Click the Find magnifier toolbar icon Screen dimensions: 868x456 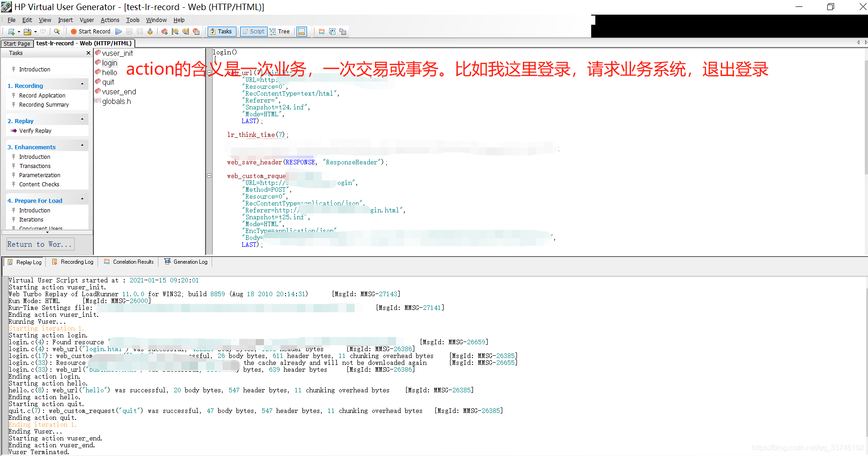click(57, 32)
